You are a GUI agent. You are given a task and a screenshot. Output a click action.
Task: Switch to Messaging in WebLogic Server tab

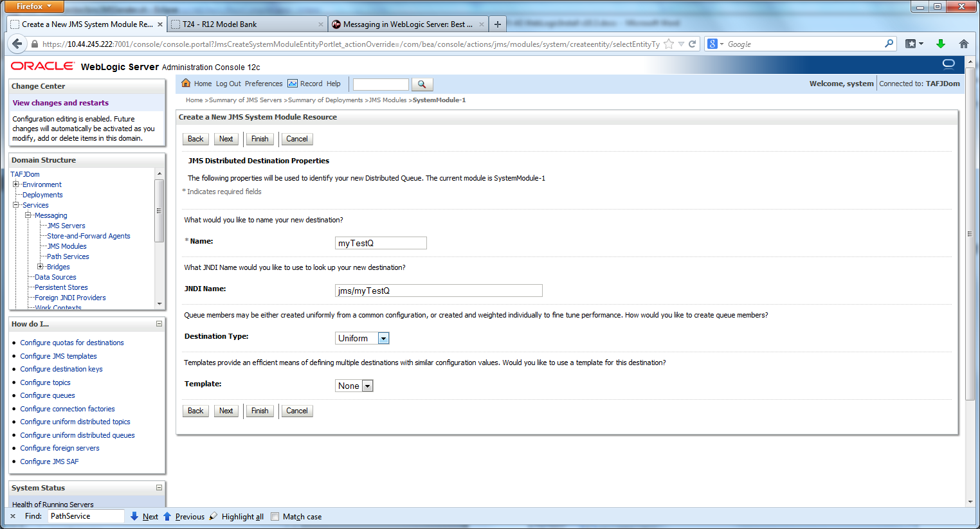pyautogui.click(x=408, y=24)
